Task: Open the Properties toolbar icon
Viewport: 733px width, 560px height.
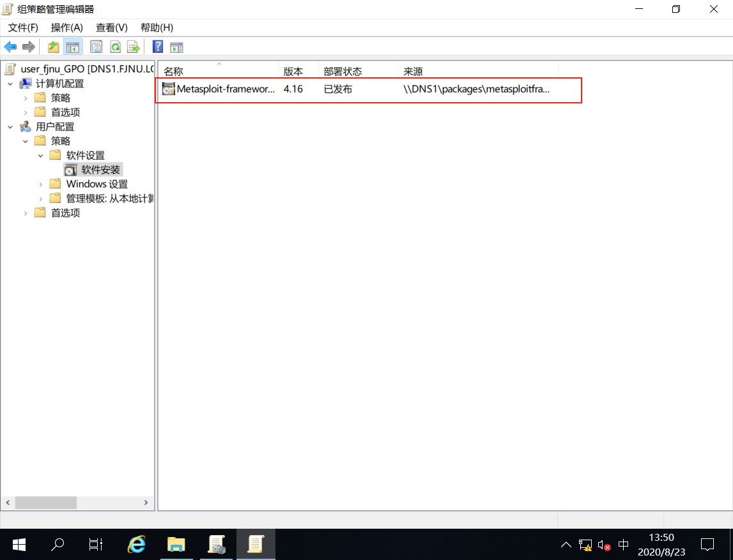Action: 96,47
